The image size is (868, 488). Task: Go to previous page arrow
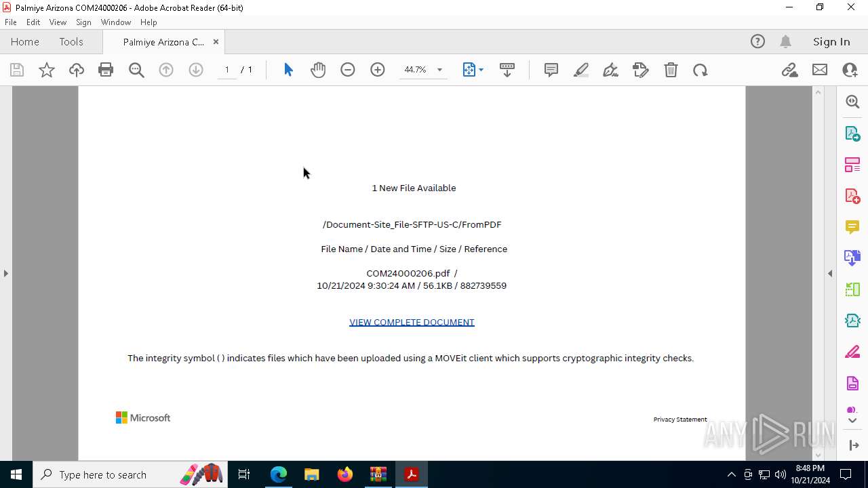(x=166, y=70)
